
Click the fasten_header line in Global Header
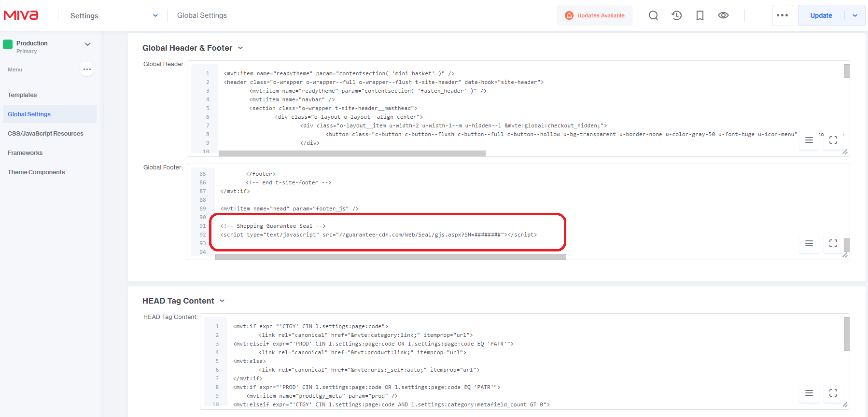click(368, 91)
